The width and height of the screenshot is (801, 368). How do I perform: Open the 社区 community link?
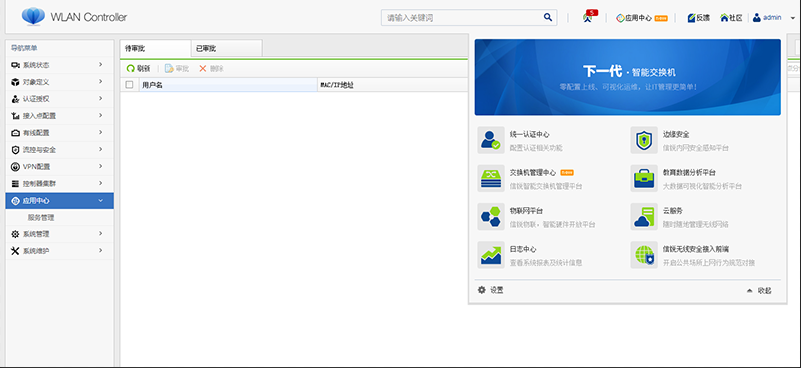pos(731,17)
